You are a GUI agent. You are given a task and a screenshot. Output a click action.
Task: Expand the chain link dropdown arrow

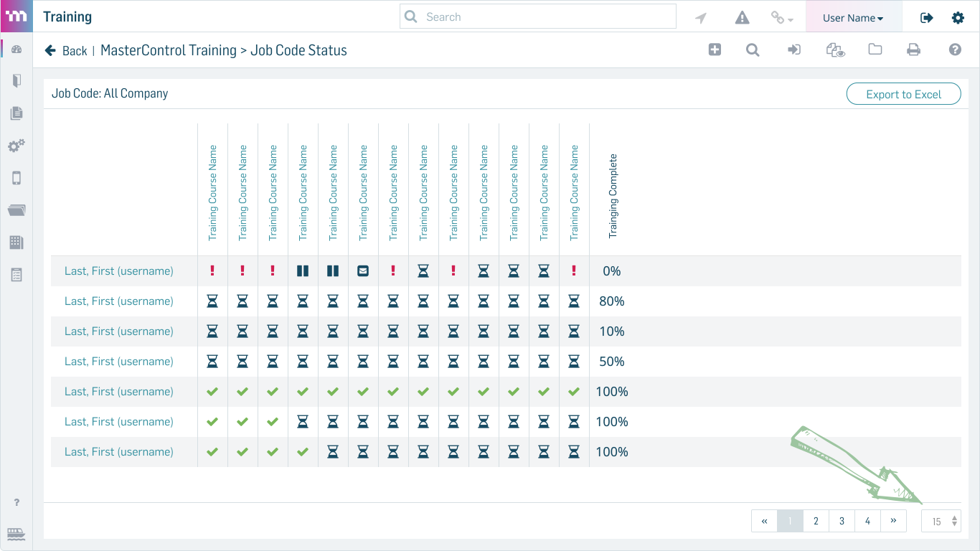click(x=790, y=19)
